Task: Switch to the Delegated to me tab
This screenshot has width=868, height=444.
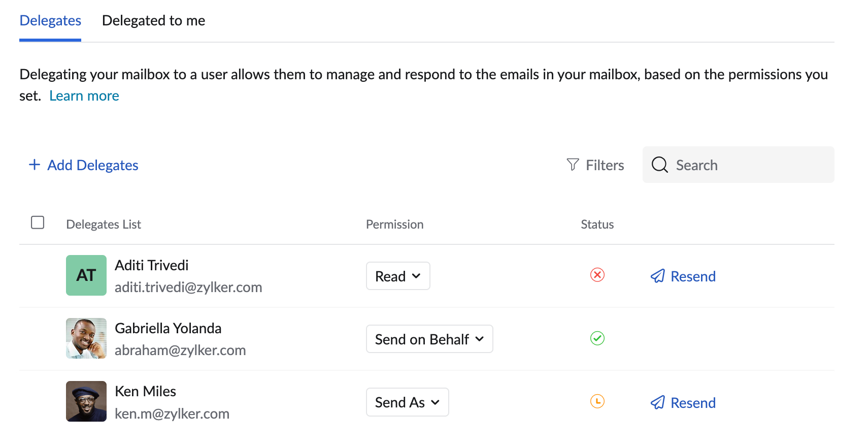Action: [x=153, y=20]
